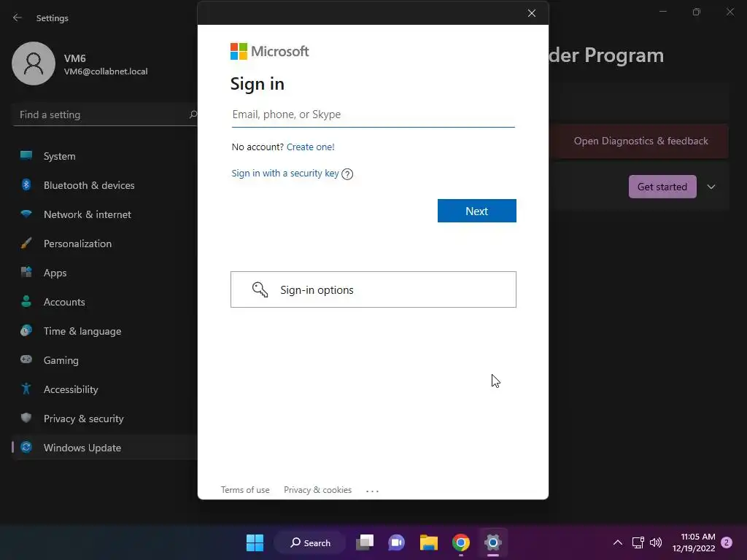Click the Network Wi-Fi icon in sidebar
Viewport: 747px width, 560px height.
pos(26,214)
